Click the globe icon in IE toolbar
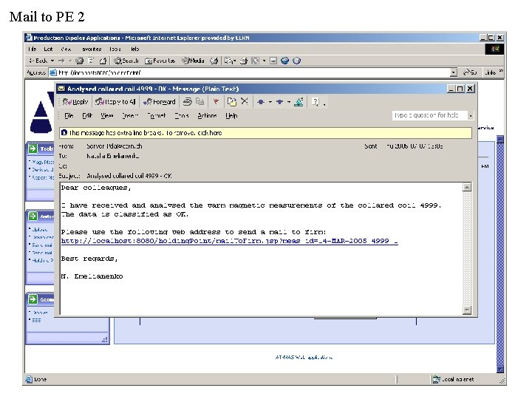 285,61
